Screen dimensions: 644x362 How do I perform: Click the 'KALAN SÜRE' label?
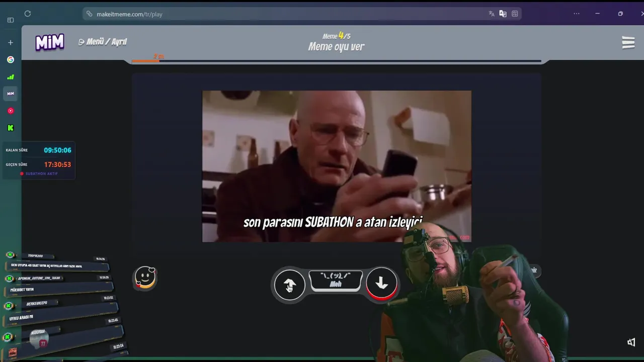pyautogui.click(x=17, y=150)
